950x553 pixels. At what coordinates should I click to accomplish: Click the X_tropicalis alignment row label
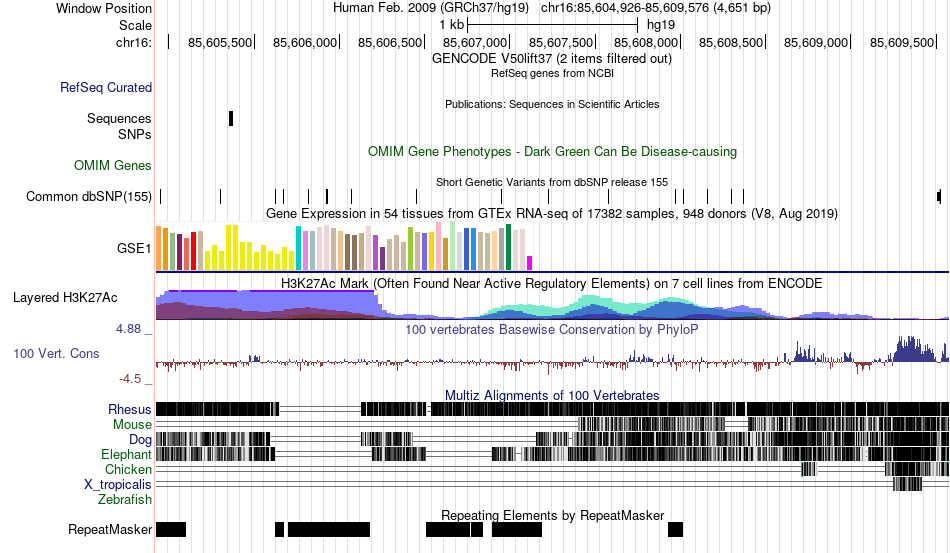(x=118, y=485)
